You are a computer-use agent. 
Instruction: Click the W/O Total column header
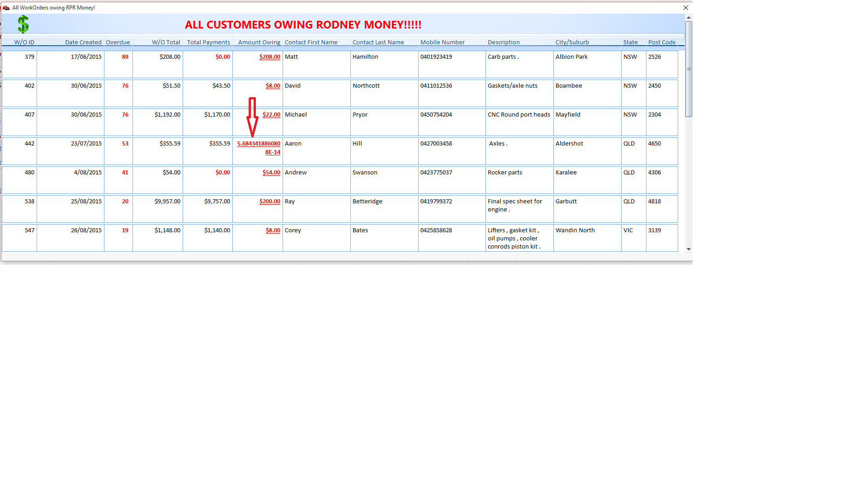166,42
